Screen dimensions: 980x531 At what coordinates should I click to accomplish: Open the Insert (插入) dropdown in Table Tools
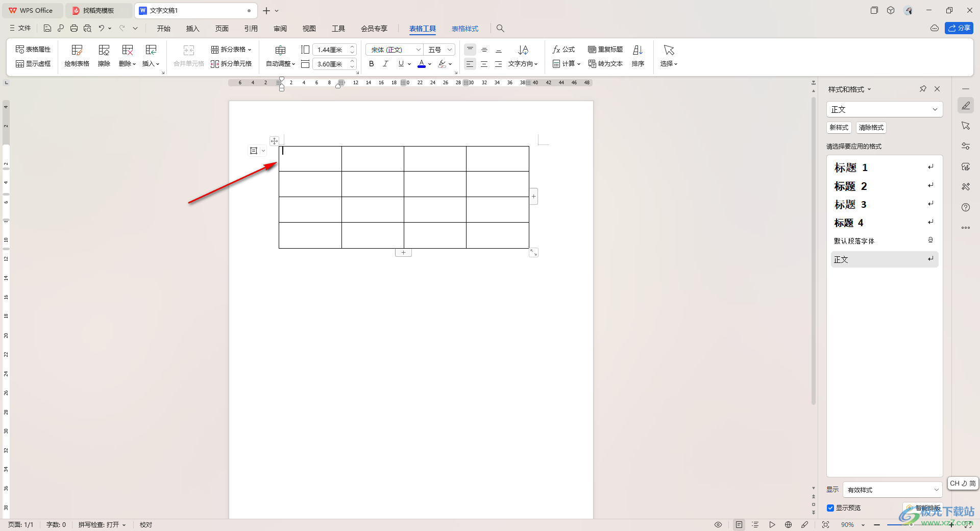(151, 56)
